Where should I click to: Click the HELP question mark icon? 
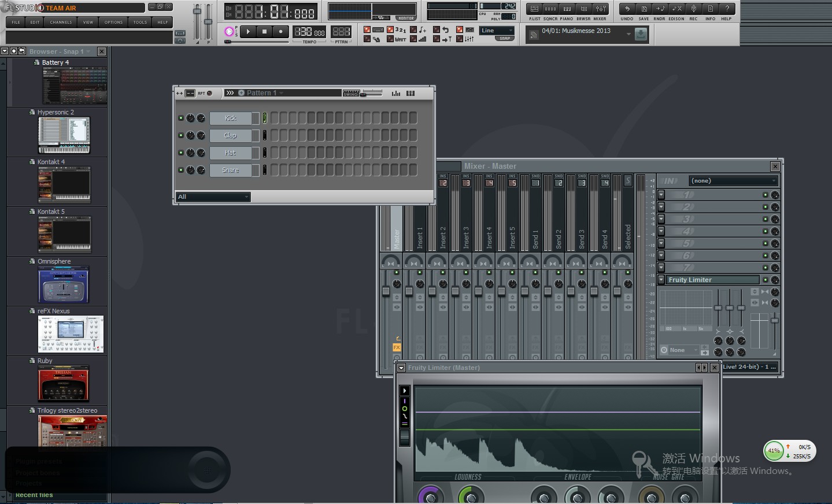pyautogui.click(x=727, y=9)
